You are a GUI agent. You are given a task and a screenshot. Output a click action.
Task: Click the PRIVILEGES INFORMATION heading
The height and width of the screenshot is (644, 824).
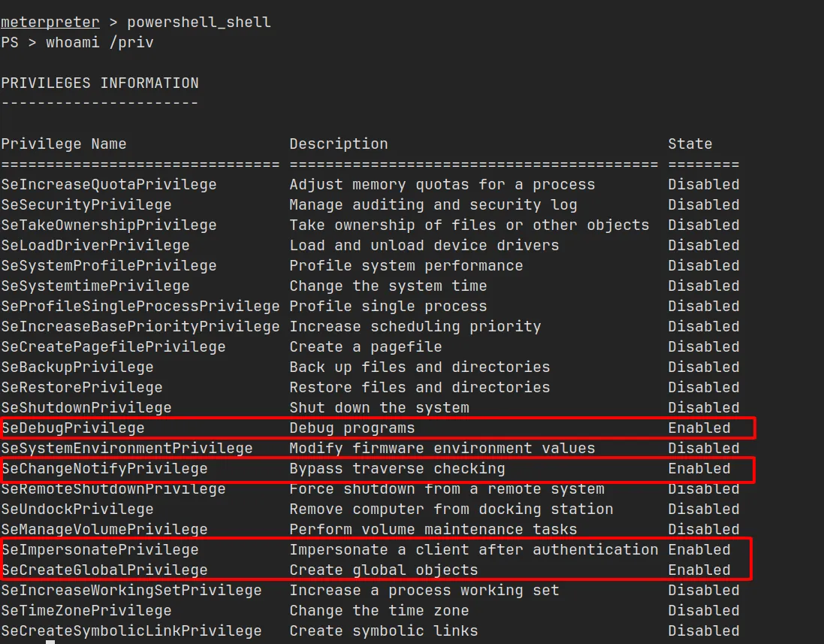[x=99, y=83]
